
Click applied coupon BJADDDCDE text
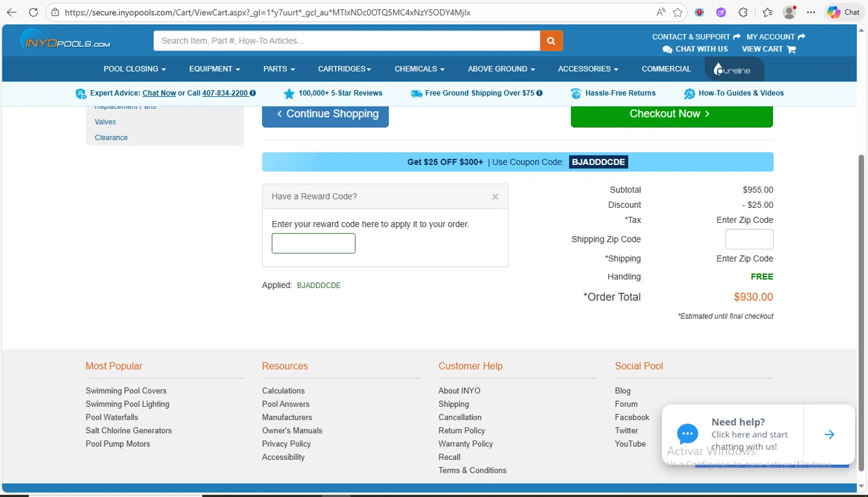[319, 285]
